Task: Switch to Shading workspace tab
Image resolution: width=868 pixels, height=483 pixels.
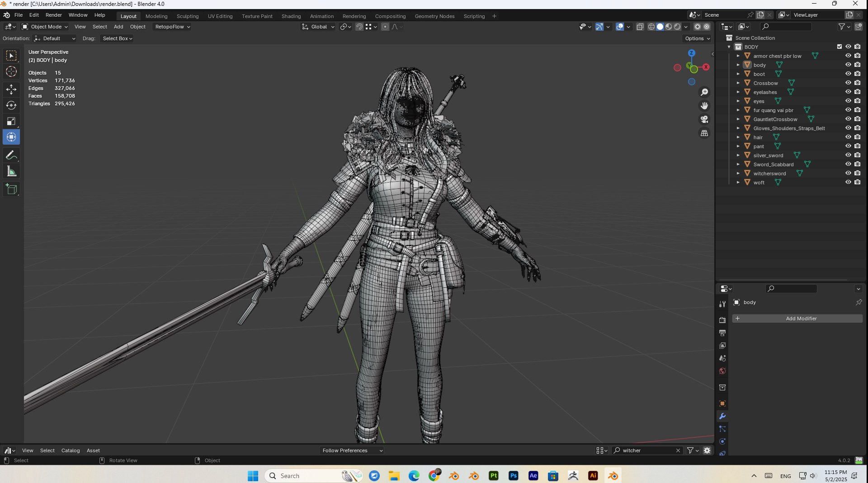Action: [x=291, y=16]
